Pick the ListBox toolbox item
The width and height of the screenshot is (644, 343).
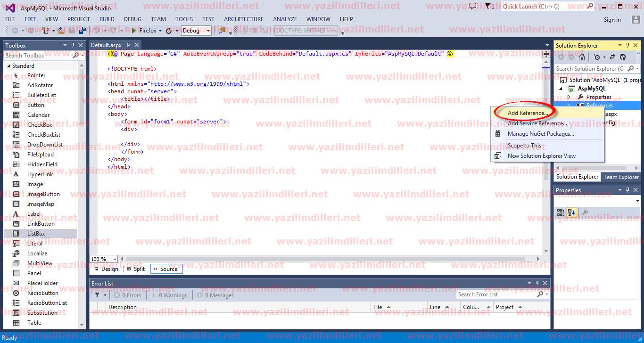click(41, 234)
